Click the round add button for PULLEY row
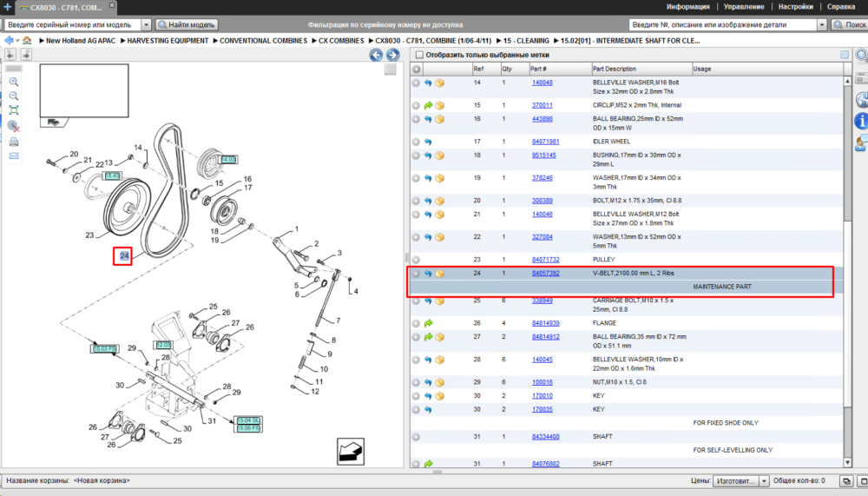This screenshot has height=496, width=868. pyautogui.click(x=417, y=260)
